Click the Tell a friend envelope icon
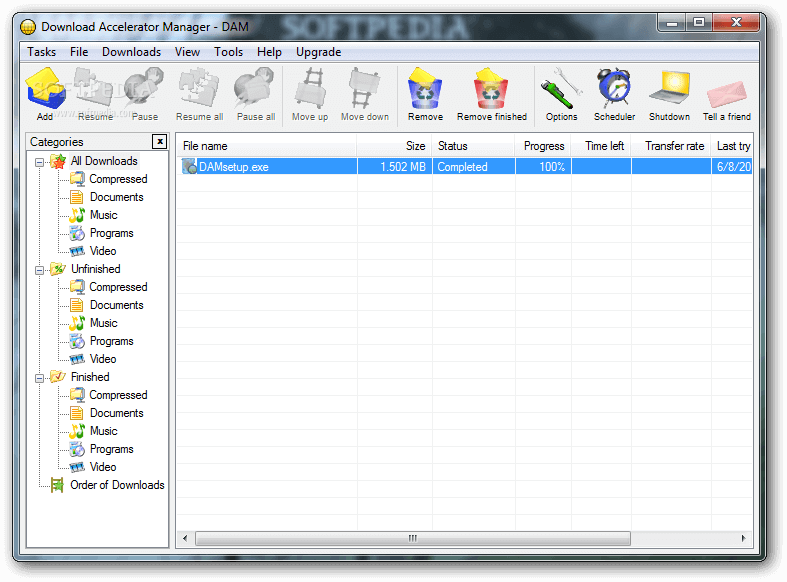The image size is (787, 582). coord(727,95)
